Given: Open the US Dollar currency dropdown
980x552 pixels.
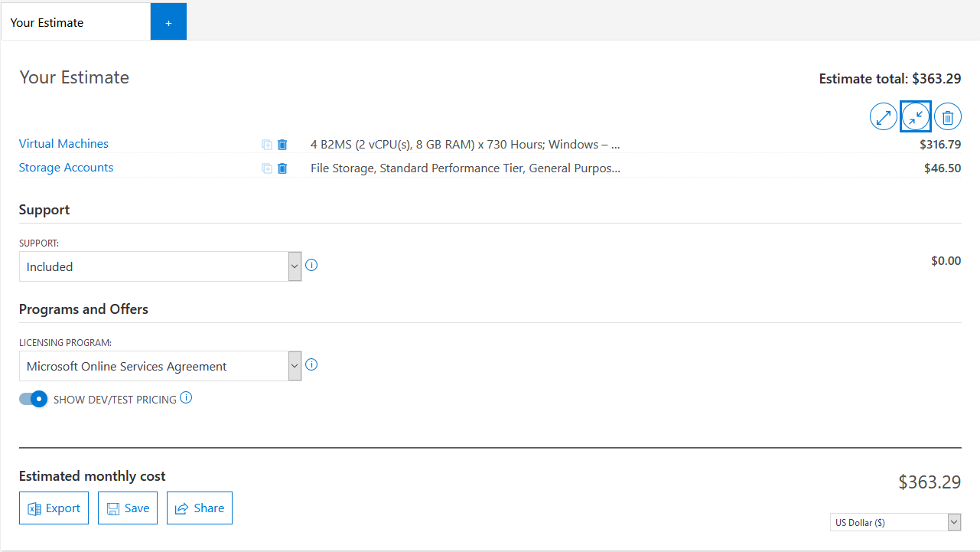Looking at the screenshot, I should pos(895,522).
